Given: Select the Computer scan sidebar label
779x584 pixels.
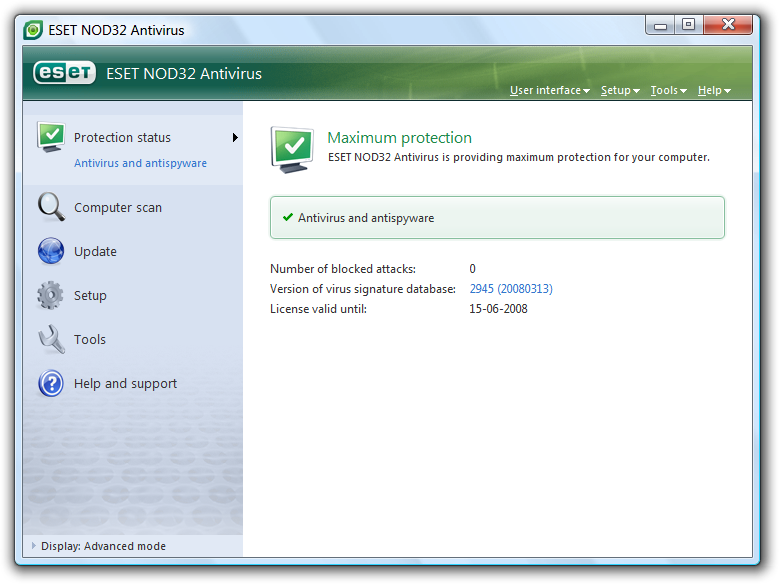Looking at the screenshot, I should (x=118, y=208).
